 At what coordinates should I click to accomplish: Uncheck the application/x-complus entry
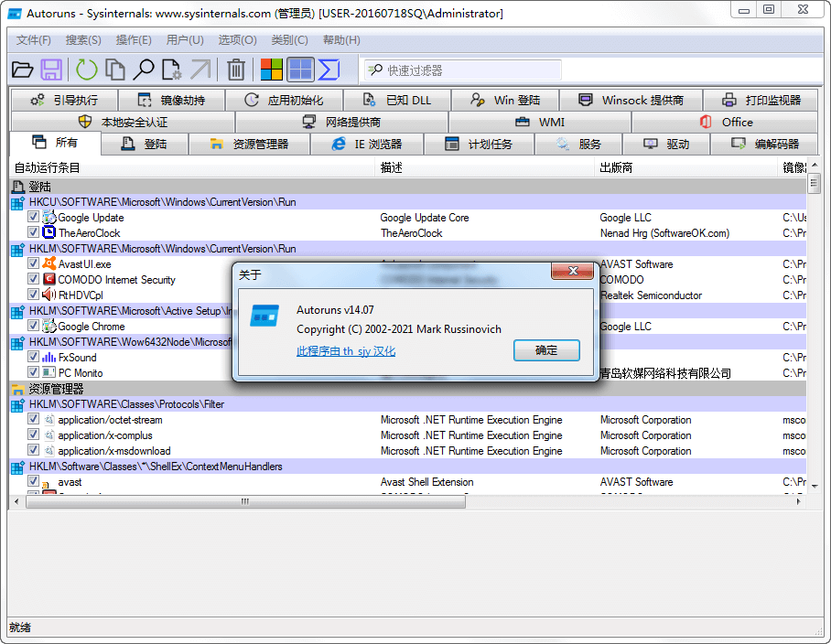coord(33,435)
